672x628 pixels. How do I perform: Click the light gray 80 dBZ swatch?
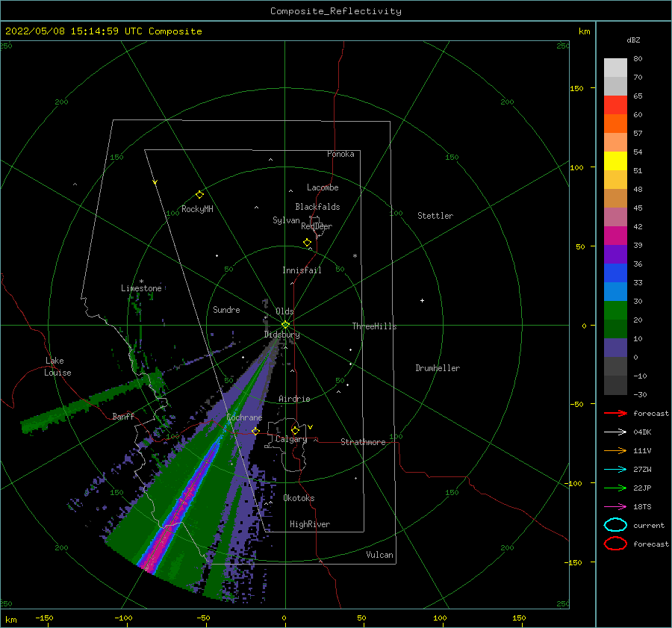tap(615, 67)
